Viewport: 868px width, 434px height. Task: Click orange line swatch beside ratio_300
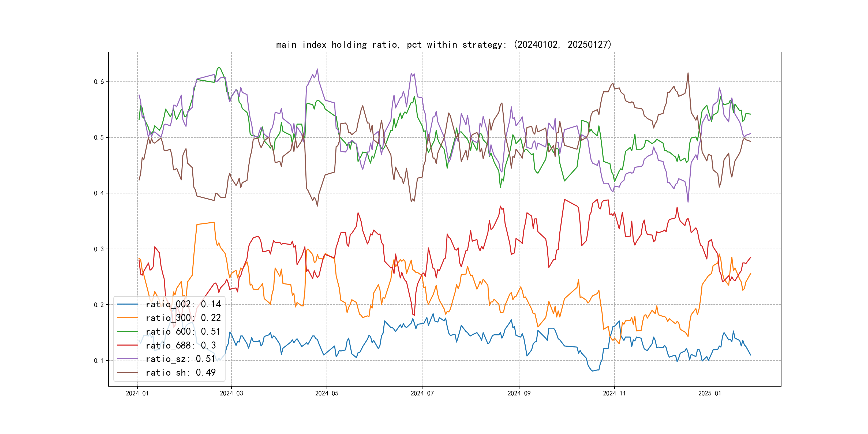click(x=128, y=318)
